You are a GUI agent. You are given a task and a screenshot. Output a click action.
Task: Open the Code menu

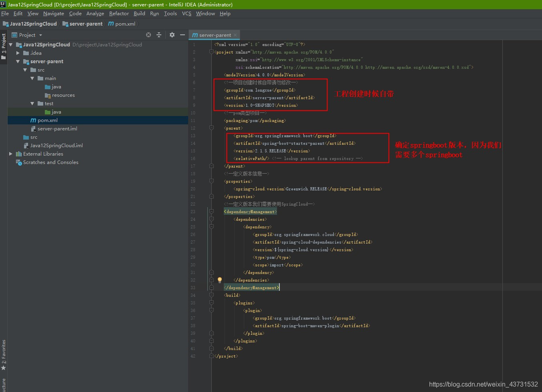coord(75,14)
